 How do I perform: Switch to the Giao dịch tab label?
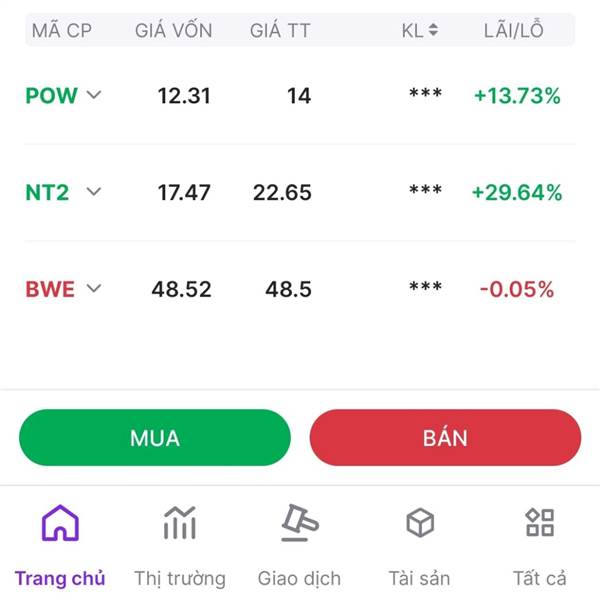[x=299, y=578]
